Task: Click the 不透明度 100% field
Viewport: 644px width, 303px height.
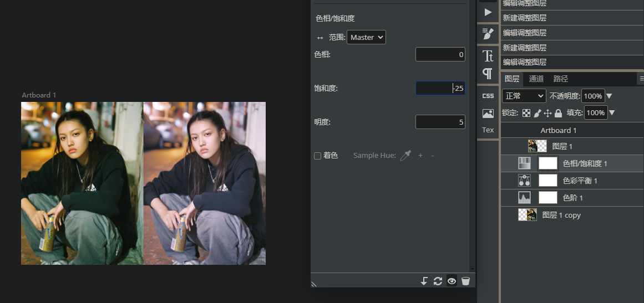Action: 592,96
